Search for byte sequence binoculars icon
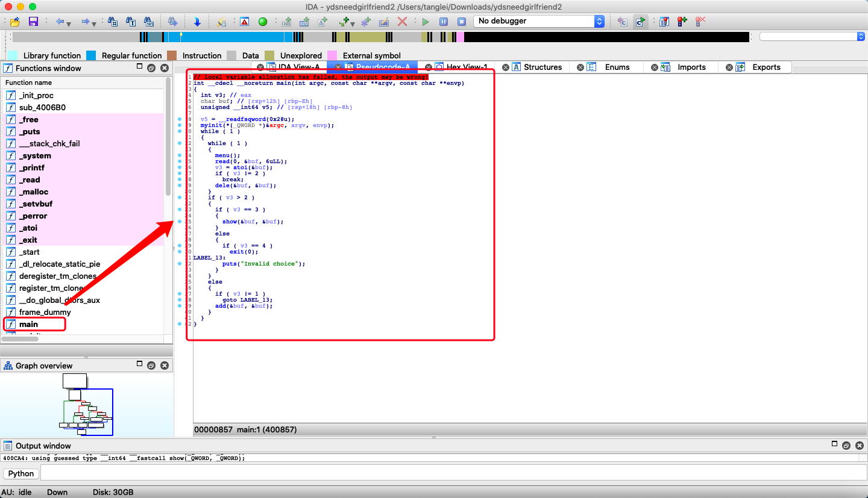 click(149, 22)
